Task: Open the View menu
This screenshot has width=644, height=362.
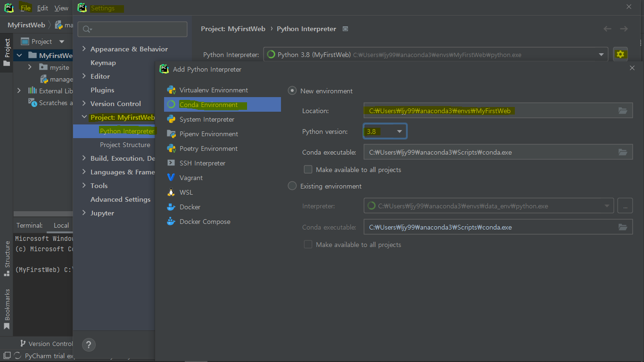Action: (x=61, y=8)
